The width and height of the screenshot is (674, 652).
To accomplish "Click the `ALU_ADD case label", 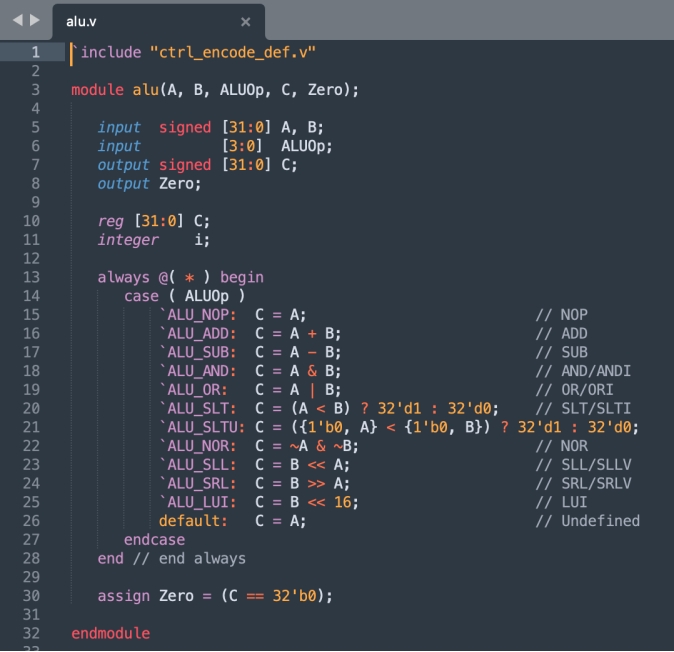I will coord(198,333).
